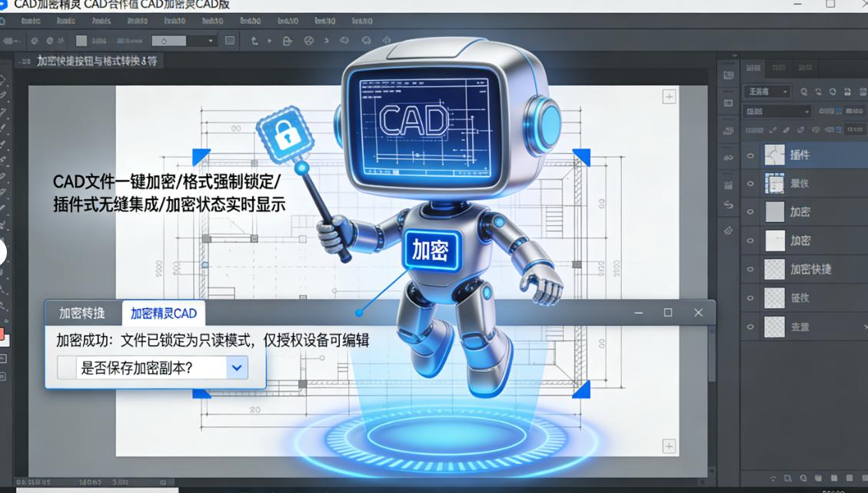Click the rotate icon in the layers panel header
The width and height of the screenshot is (868, 493).
point(820,92)
